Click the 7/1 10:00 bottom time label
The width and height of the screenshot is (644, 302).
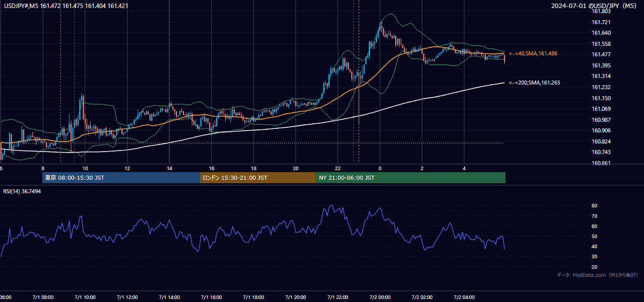pos(85,297)
